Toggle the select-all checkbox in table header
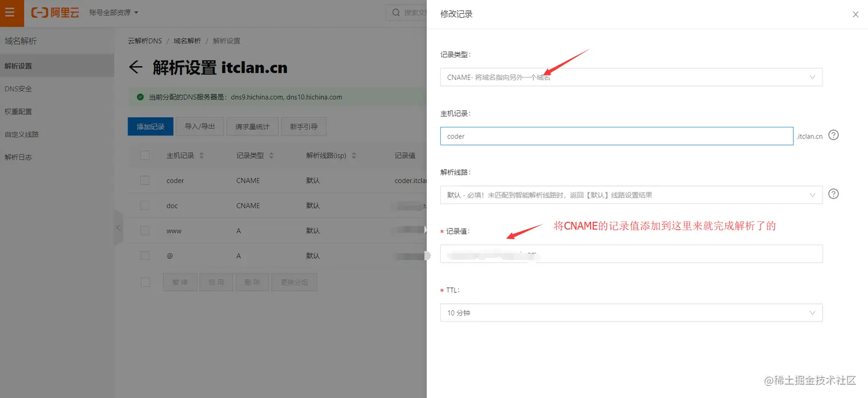The width and height of the screenshot is (868, 398). click(145, 155)
